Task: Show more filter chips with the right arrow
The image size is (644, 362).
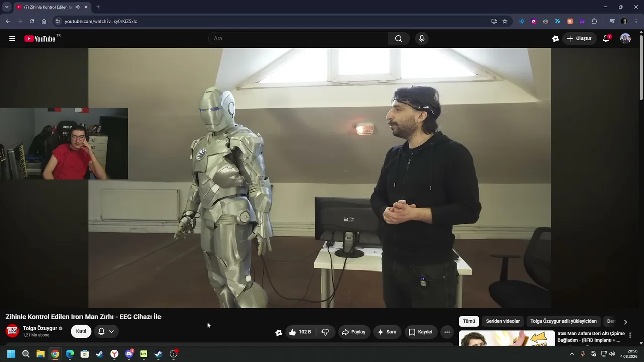Action: pyautogui.click(x=625, y=322)
